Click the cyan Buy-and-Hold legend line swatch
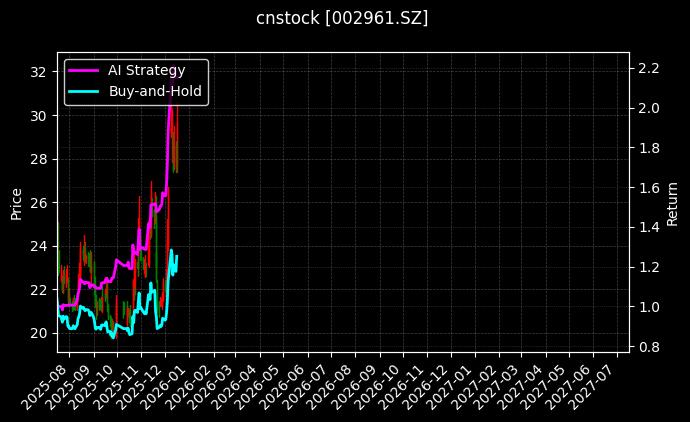Viewport: 690px width, 422px height. coord(83,91)
